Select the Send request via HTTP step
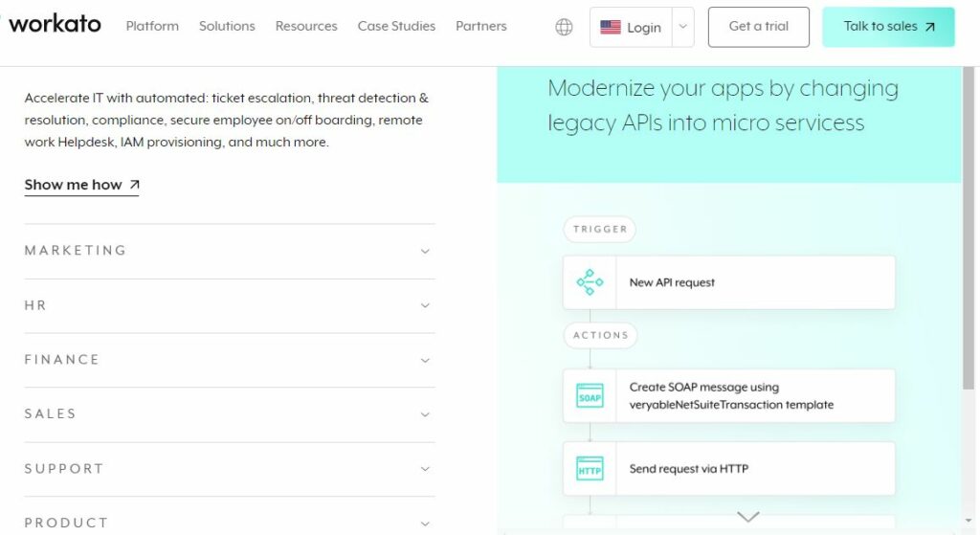The width and height of the screenshot is (980, 535). tap(728, 469)
